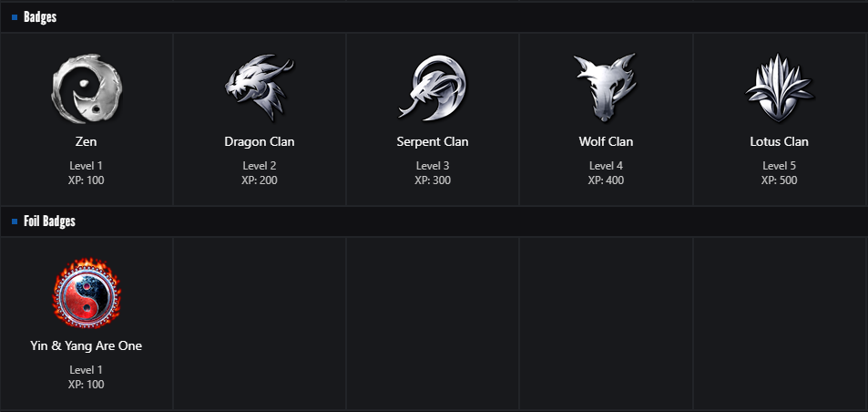Screen dimensions: 868x412
Task: Click XP: 200 under Dragon Clan
Action: [x=260, y=180]
